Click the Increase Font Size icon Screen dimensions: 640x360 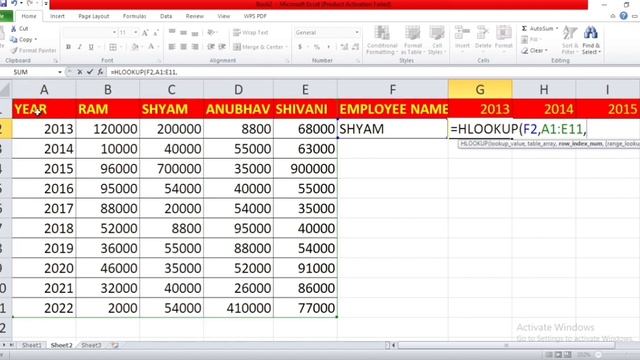pyautogui.click(x=145, y=33)
